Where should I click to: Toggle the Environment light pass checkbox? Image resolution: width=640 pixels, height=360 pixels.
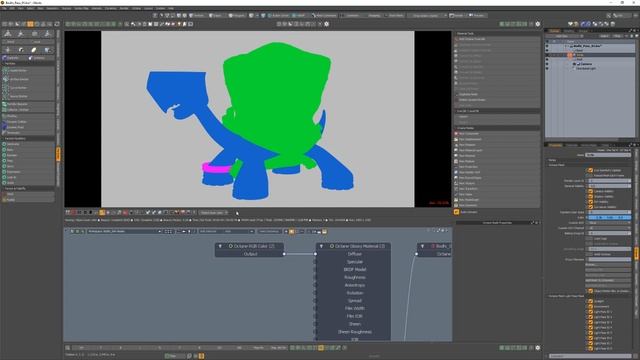point(590,307)
